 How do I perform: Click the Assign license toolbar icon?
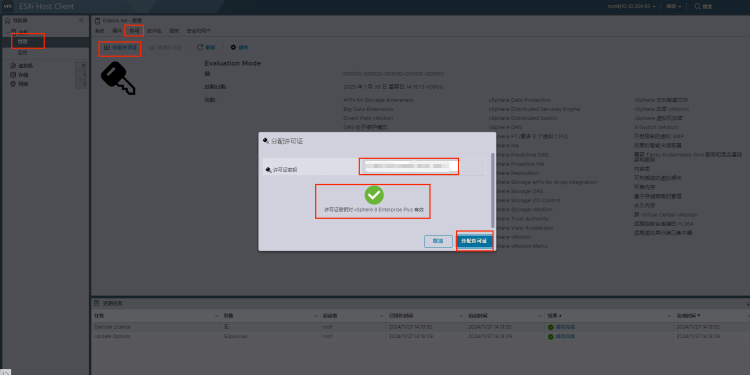106,47
